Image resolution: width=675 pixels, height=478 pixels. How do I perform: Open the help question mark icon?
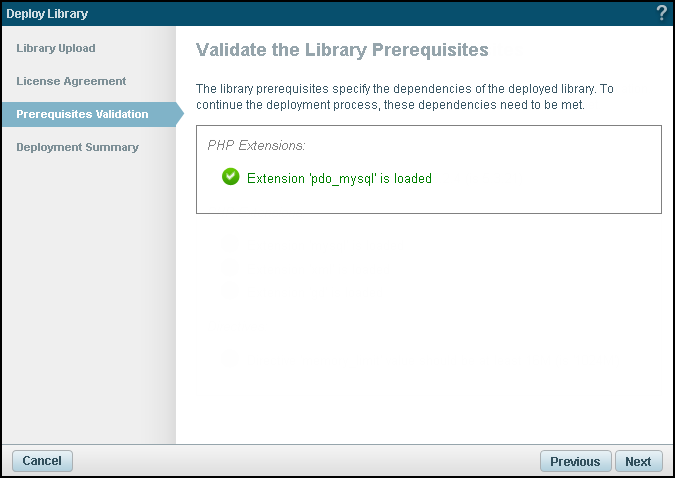click(x=661, y=13)
